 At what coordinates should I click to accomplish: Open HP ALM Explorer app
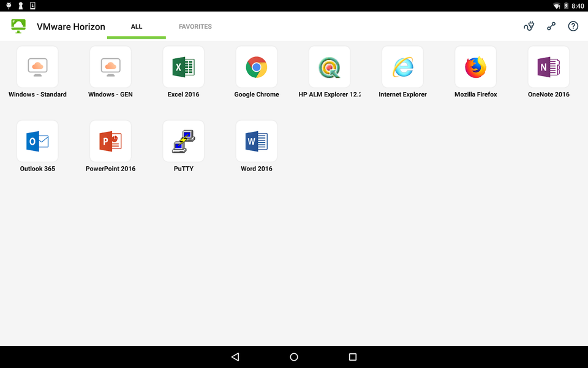point(330,67)
